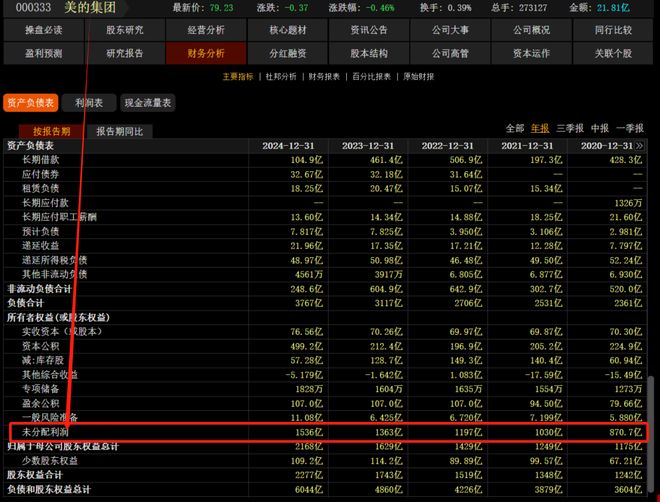Image resolution: width=660 pixels, height=502 pixels.
Task: Show 全部 report periods
Action: (514, 128)
